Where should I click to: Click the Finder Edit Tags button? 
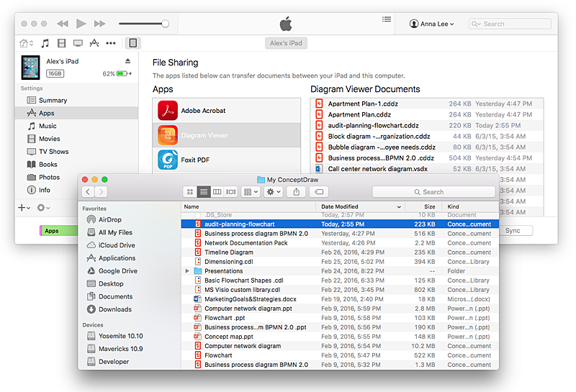point(319,191)
